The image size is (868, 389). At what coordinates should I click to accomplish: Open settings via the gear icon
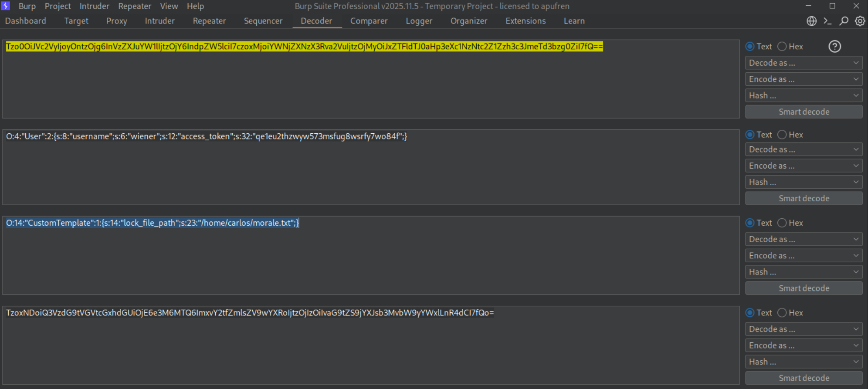[860, 21]
